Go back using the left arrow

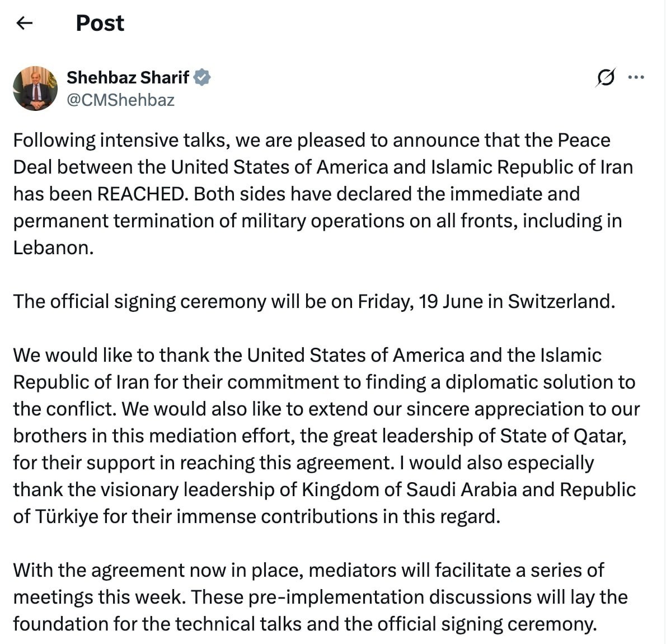point(24,23)
